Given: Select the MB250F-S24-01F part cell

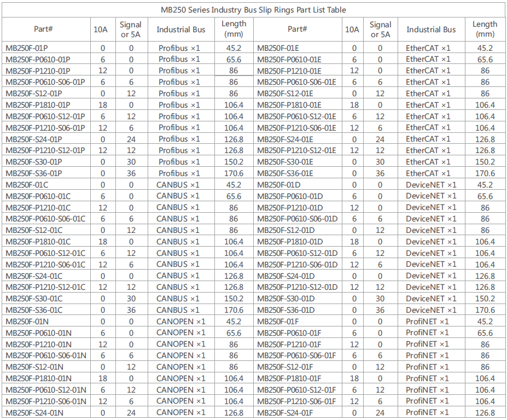Looking at the screenshot, I should [285, 413].
